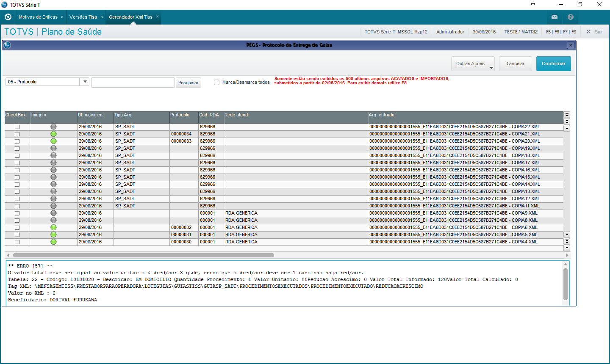This screenshot has width=610, height=364.
Task: Open the help question mark icon
Action: (x=571, y=17)
